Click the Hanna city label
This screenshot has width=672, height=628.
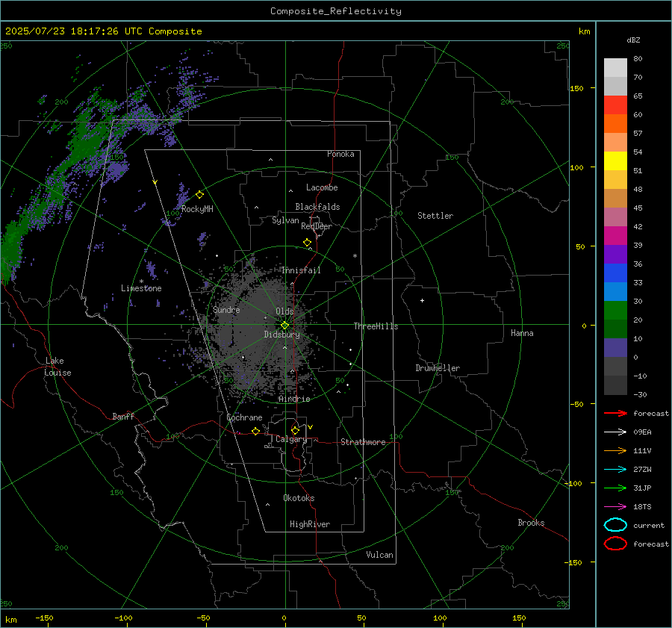click(x=522, y=333)
